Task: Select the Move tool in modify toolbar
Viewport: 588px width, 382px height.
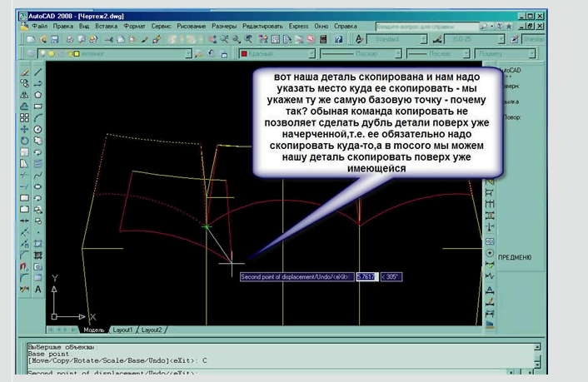Action: (x=25, y=130)
